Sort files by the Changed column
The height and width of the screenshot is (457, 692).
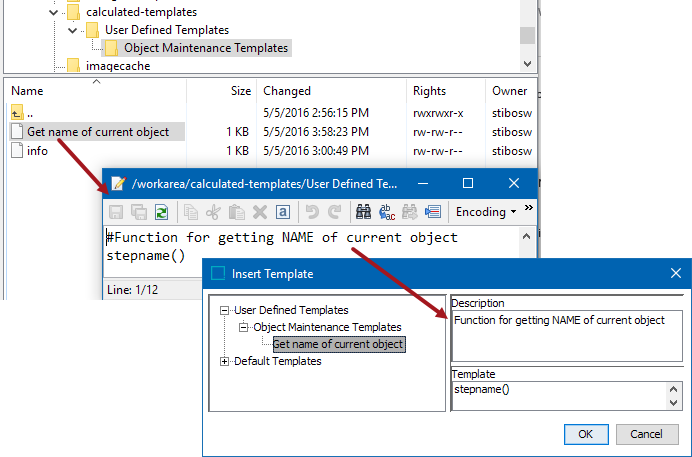[x=288, y=91]
